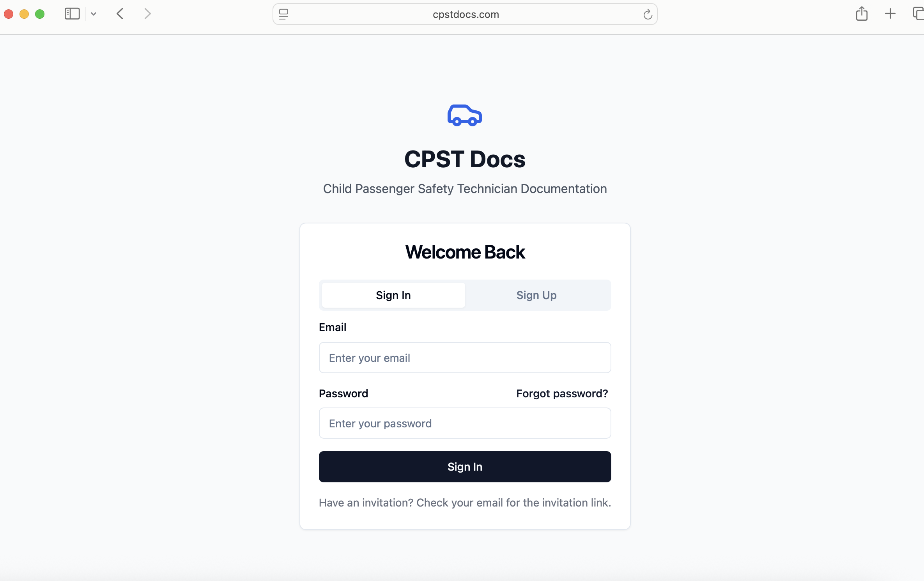
Task: Show the tab overview icon
Action: [x=918, y=14]
